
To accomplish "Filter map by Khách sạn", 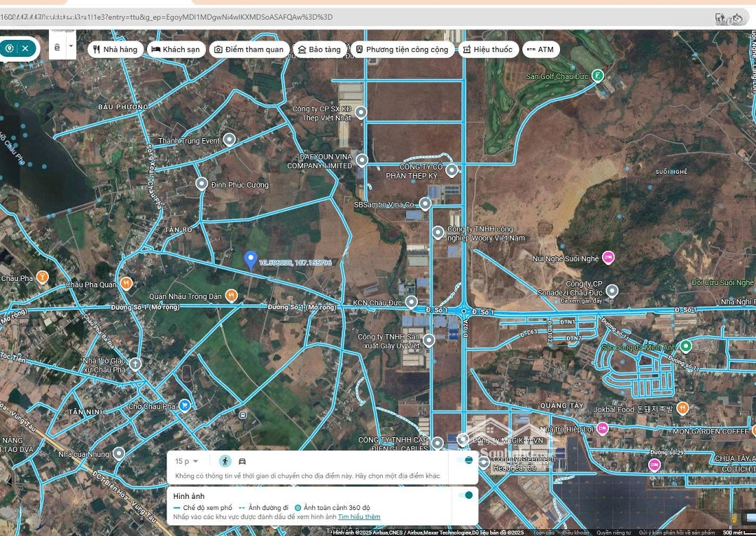I will coord(176,49).
